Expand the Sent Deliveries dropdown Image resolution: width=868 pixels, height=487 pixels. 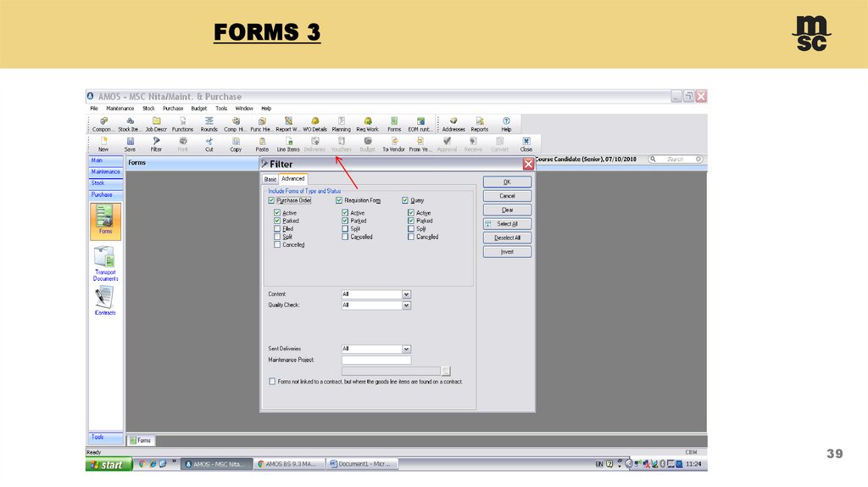[x=406, y=349]
